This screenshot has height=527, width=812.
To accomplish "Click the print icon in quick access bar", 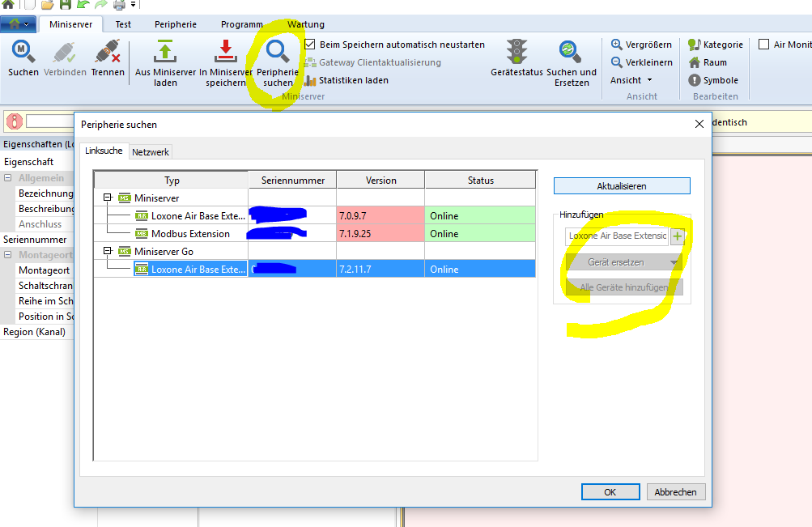I will (119, 5).
